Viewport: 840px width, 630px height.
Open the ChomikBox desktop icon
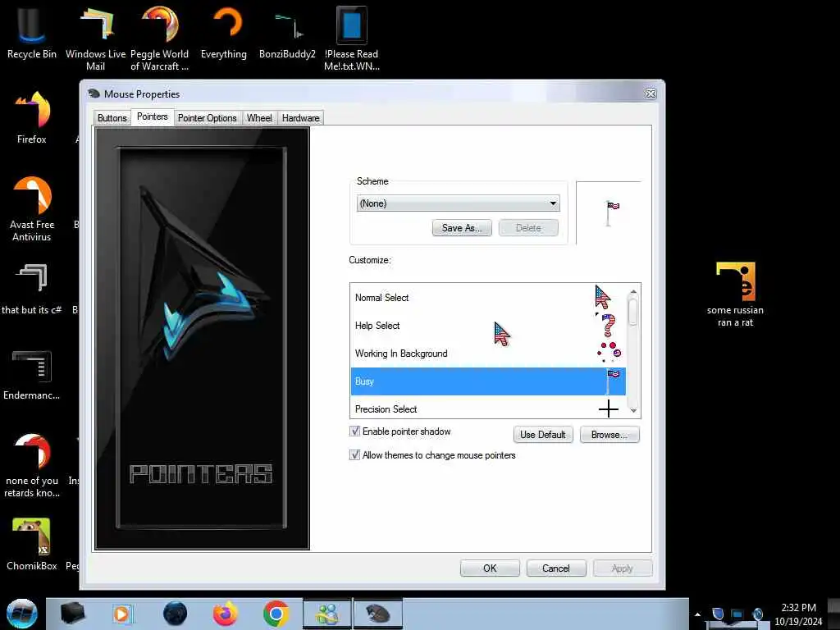32,544
